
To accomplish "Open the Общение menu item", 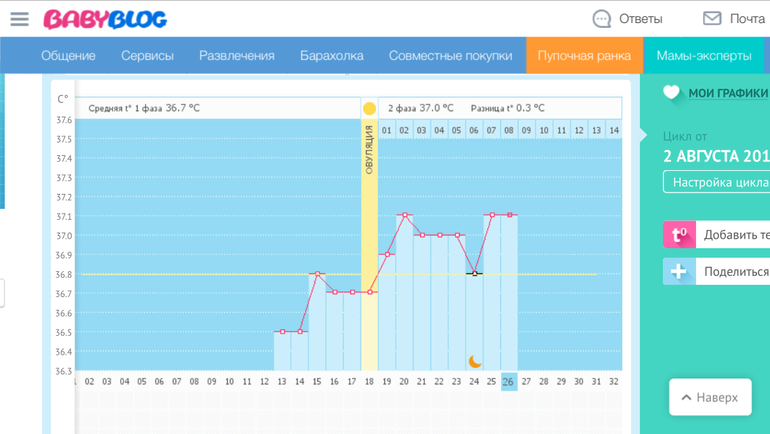I will pyautogui.click(x=68, y=56).
